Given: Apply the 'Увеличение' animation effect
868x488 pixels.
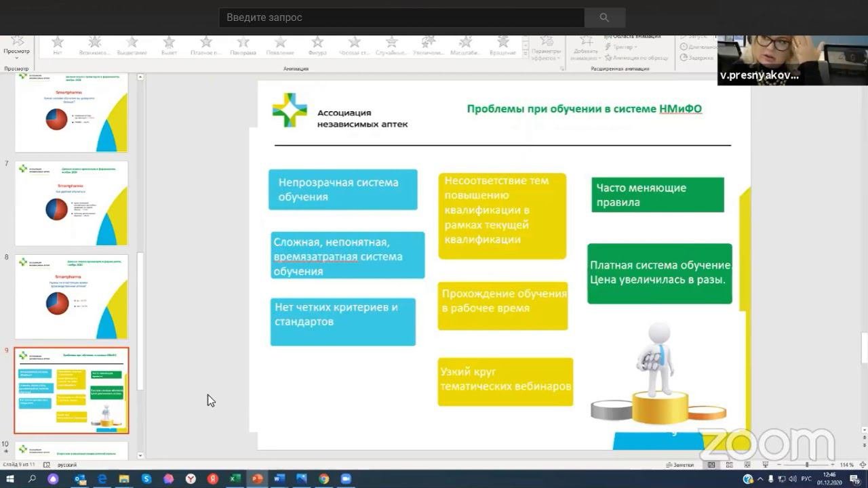Looking at the screenshot, I should [x=429, y=45].
